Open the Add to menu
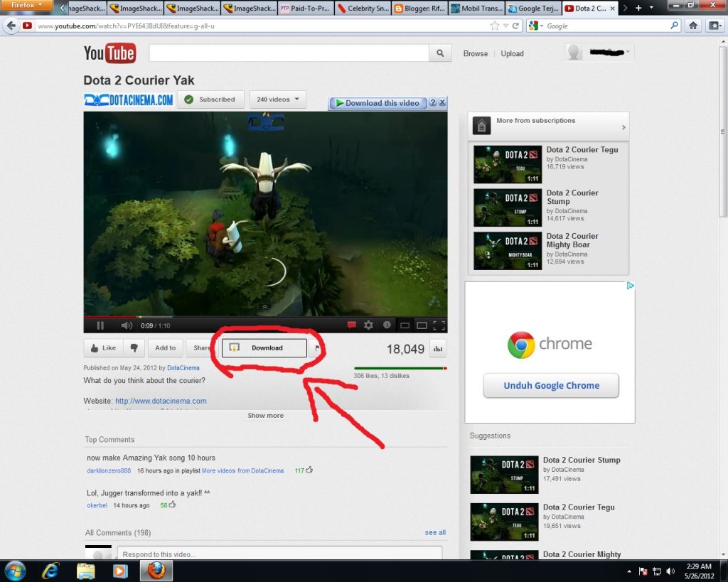The image size is (728, 582). point(165,348)
